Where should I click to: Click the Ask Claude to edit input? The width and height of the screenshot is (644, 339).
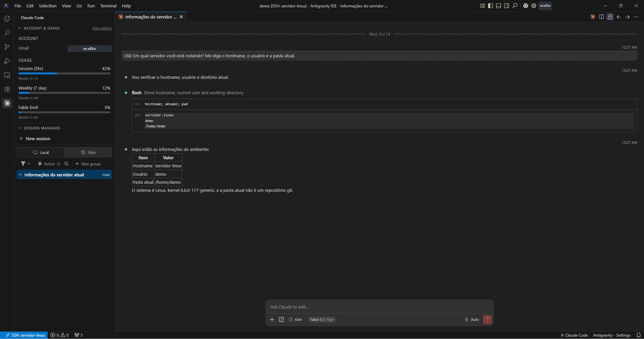pos(380,307)
